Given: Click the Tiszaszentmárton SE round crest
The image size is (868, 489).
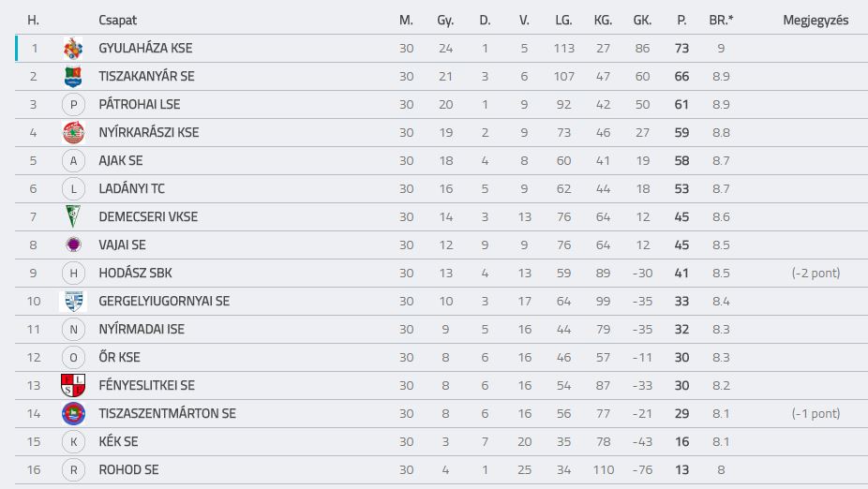Looking at the screenshot, I should [x=73, y=414].
